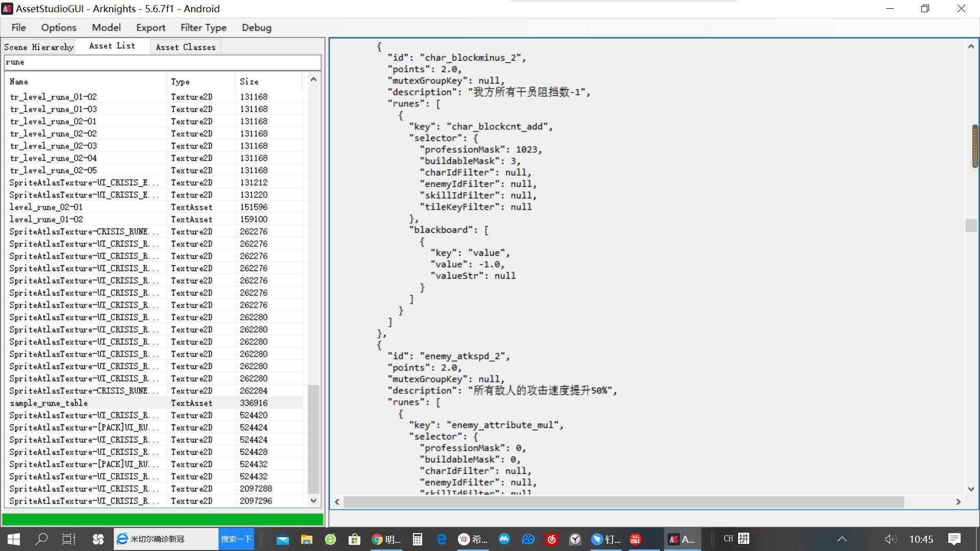Image resolution: width=980 pixels, height=551 pixels.
Task: Sort asset list by Name column
Action: point(85,82)
